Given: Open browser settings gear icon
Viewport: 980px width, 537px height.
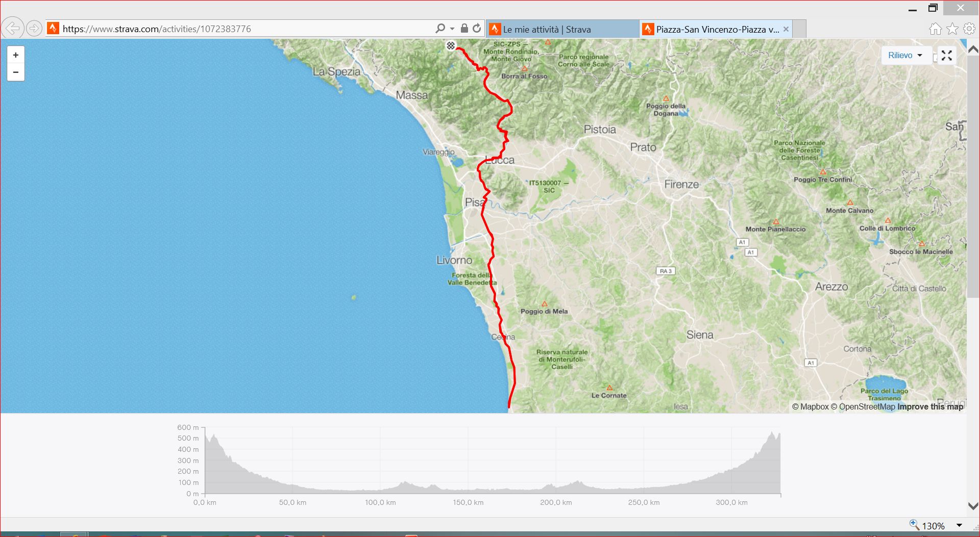Looking at the screenshot, I should click(x=969, y=29).
